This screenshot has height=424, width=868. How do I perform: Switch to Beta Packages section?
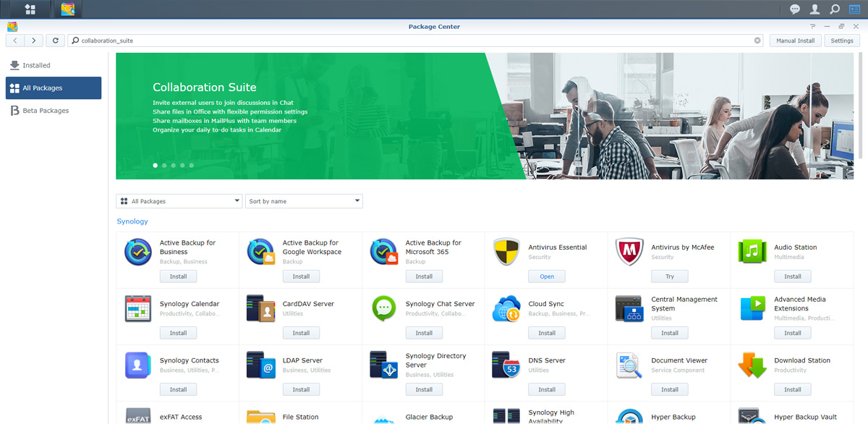(x=54, y=111)
